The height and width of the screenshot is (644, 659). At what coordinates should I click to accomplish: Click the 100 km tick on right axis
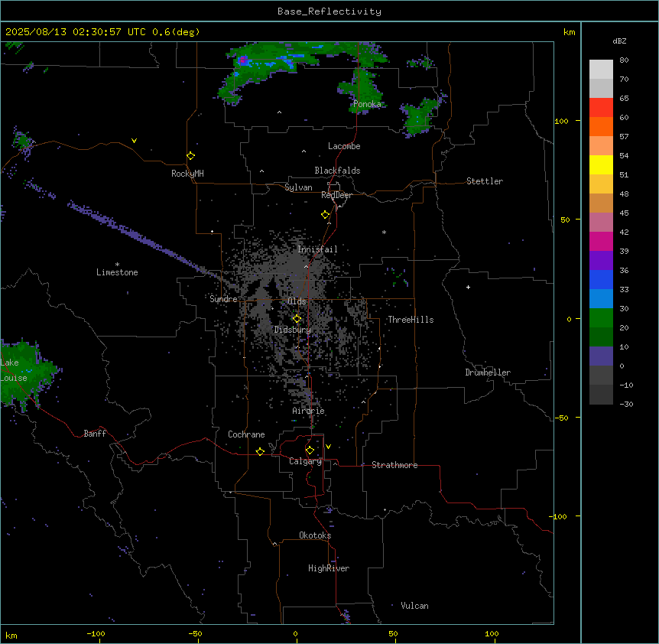[x=561, y=121]
